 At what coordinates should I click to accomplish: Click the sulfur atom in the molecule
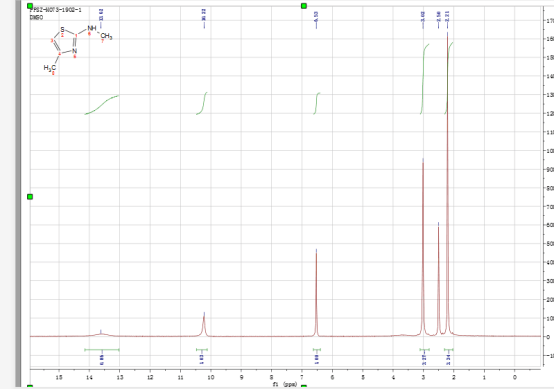coord(63,29)
